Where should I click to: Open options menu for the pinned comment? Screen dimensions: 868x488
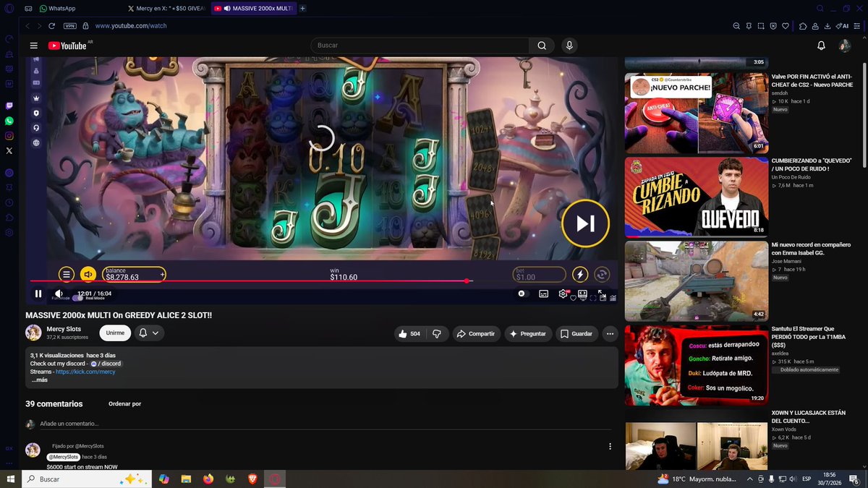click(610, 446)
